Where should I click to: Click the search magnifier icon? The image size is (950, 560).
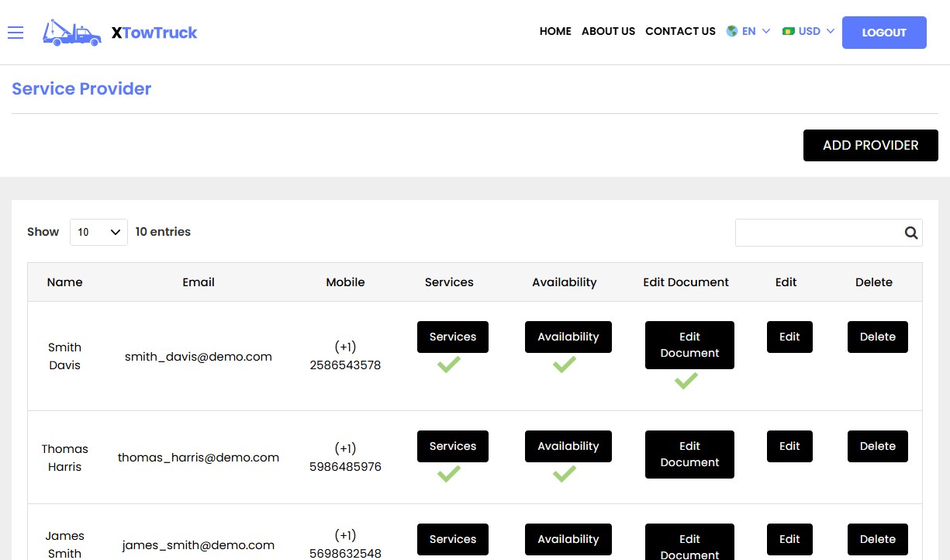tap(910, 232)
